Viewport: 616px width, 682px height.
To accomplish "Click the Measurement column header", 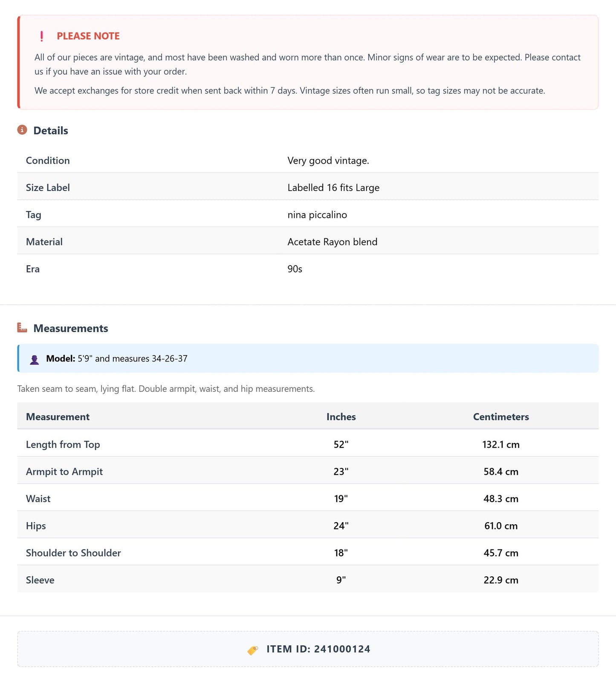I will point(58,417).
